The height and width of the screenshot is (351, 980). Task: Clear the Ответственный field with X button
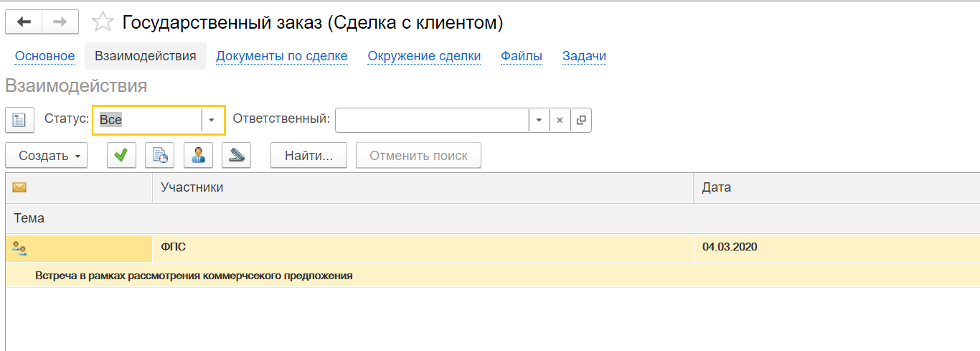pyautogui.click(x=560, y=120)
